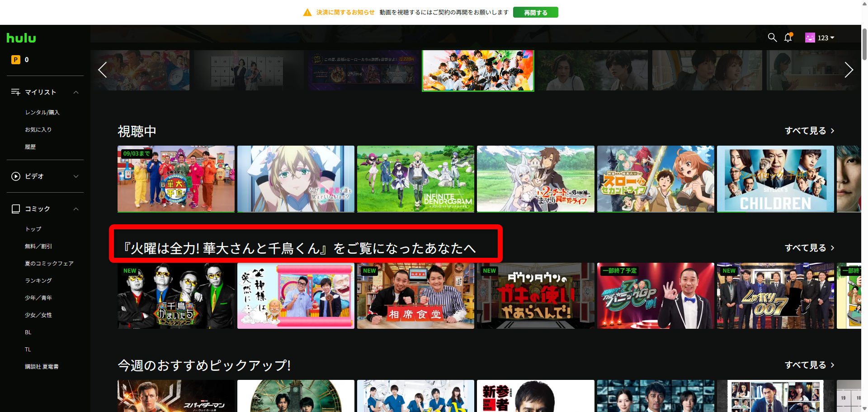The width and height of the screenshot is (868, 412).
Task: Open the 突然に神様 variety thumbnail
Action: point(296,296)
